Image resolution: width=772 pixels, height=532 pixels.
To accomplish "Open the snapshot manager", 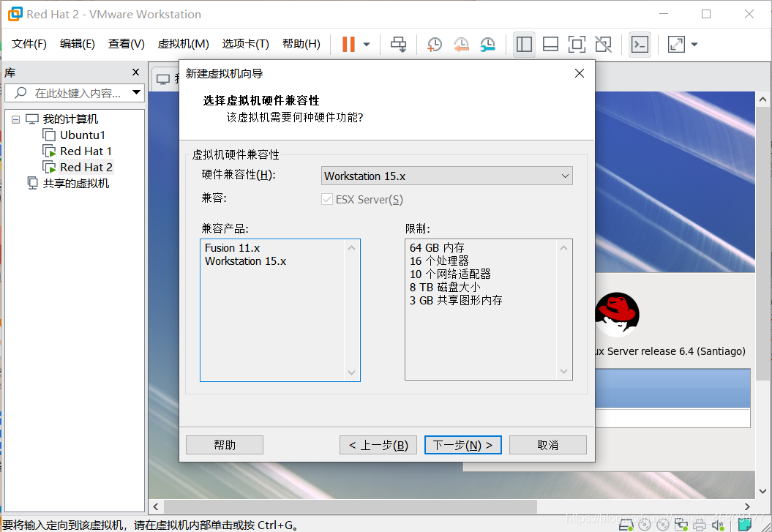I will click(488, 45).
